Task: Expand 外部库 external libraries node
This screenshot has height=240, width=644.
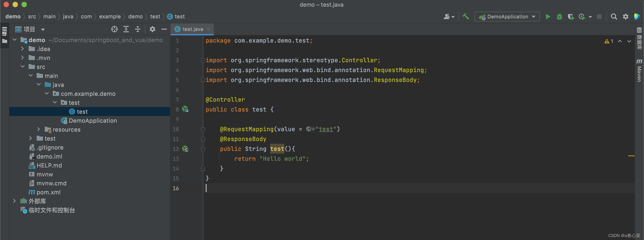Action: tap(15, 201)
